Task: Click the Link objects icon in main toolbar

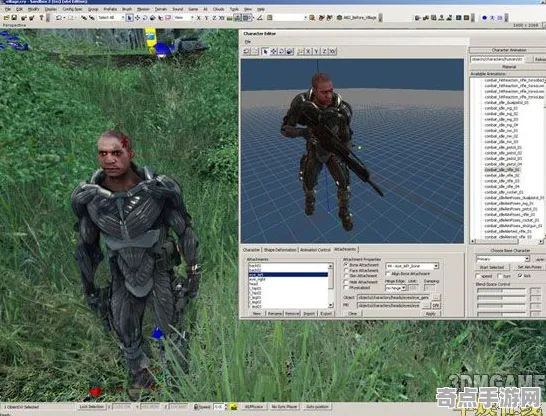Action: pos(84,17)
